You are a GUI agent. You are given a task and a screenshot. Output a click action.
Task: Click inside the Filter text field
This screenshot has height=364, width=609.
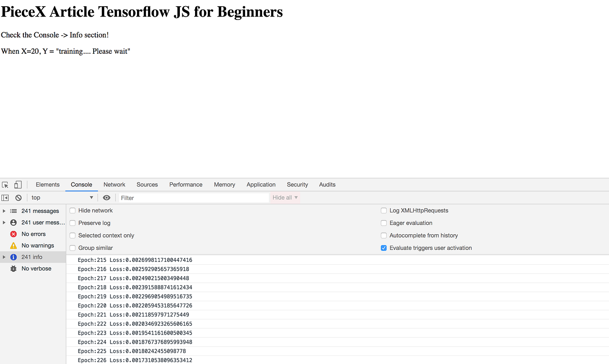(190, 197)
